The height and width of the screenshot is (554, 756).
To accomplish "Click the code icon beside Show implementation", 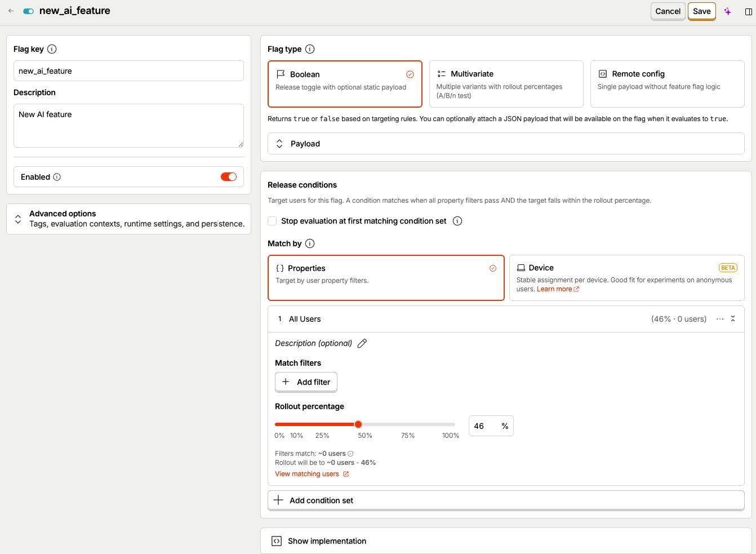I will (277, 541).
